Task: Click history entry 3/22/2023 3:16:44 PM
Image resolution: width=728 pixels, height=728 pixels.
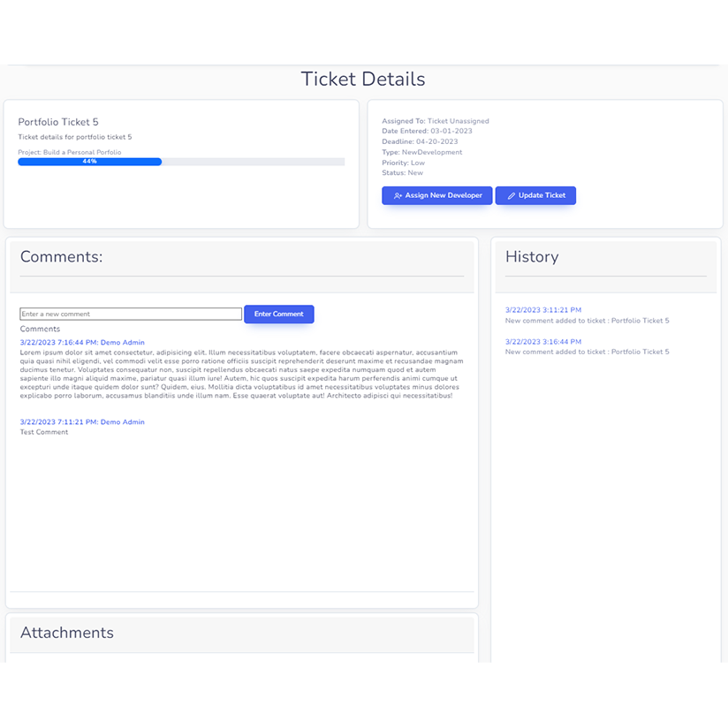Action: click(543, 342)
